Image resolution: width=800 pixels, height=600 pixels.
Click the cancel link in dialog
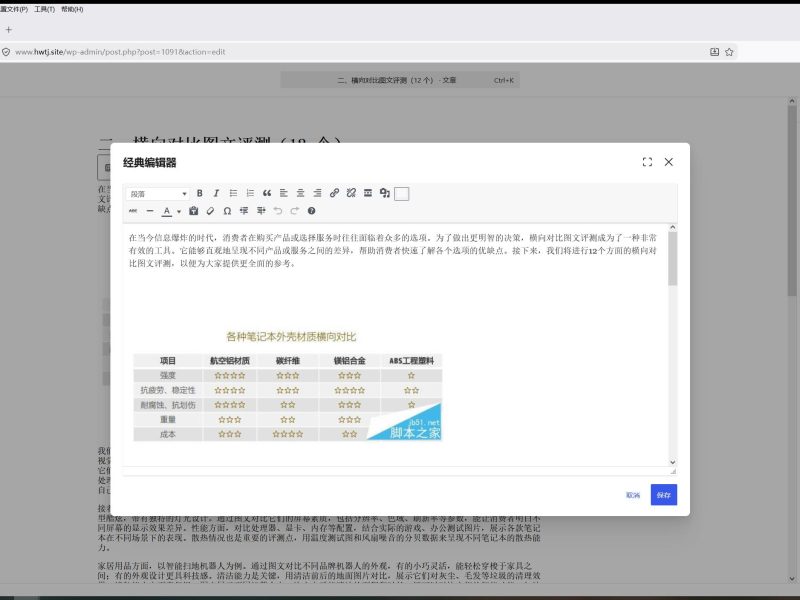[633, 495]
